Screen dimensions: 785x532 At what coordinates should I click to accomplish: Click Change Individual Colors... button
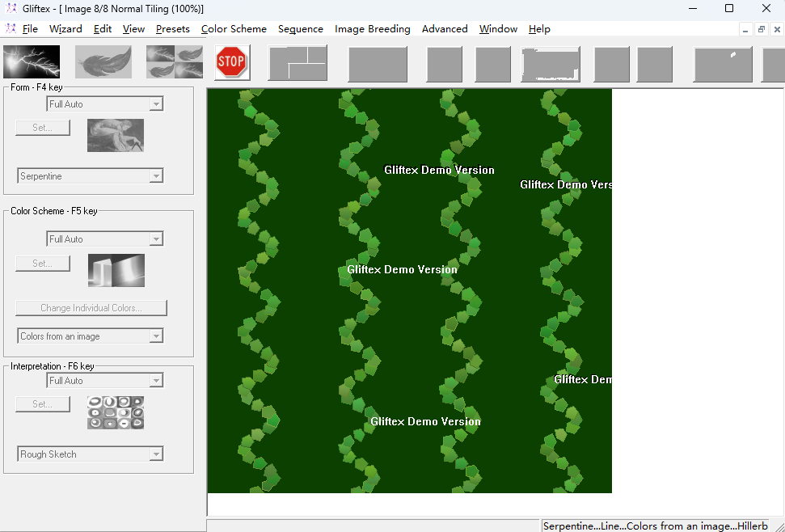pyautogui.click(x=91, y=308)
